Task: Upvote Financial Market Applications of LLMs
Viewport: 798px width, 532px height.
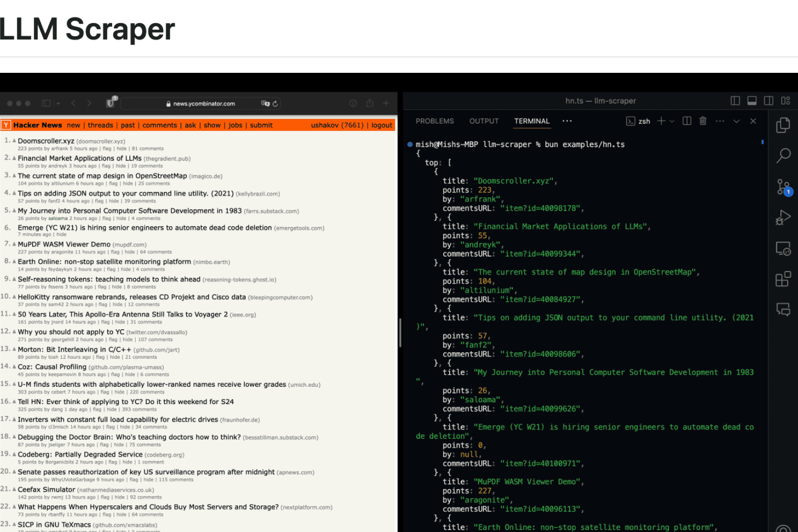Action: point(14,158)
